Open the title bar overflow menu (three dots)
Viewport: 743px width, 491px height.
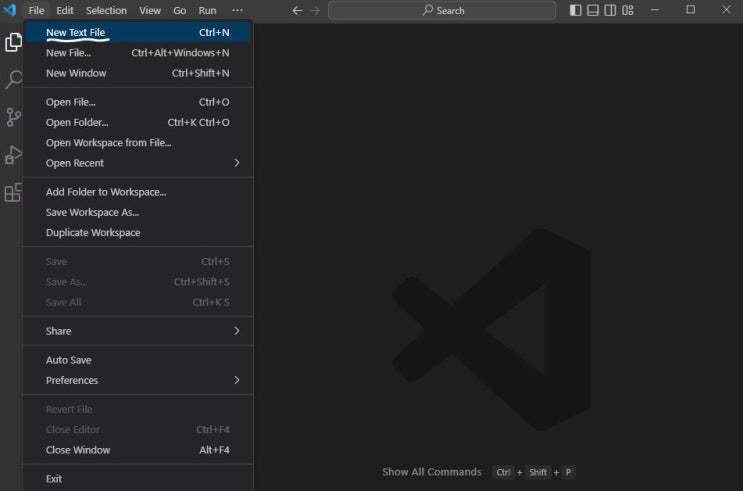[237, 10]
